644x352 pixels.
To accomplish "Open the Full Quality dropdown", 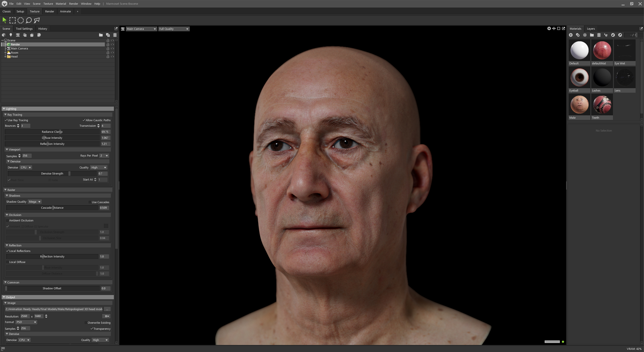I will click(x=174, y=29).
